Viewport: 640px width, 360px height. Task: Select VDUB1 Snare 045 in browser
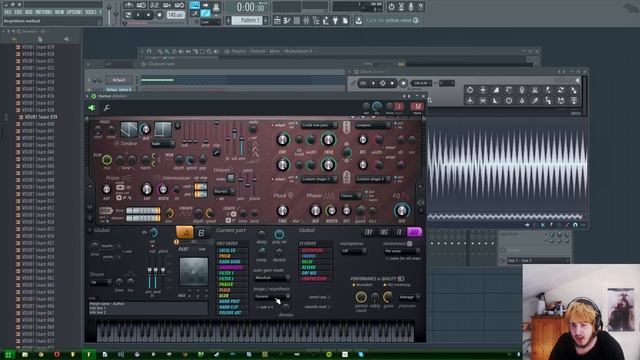(38, 159)
